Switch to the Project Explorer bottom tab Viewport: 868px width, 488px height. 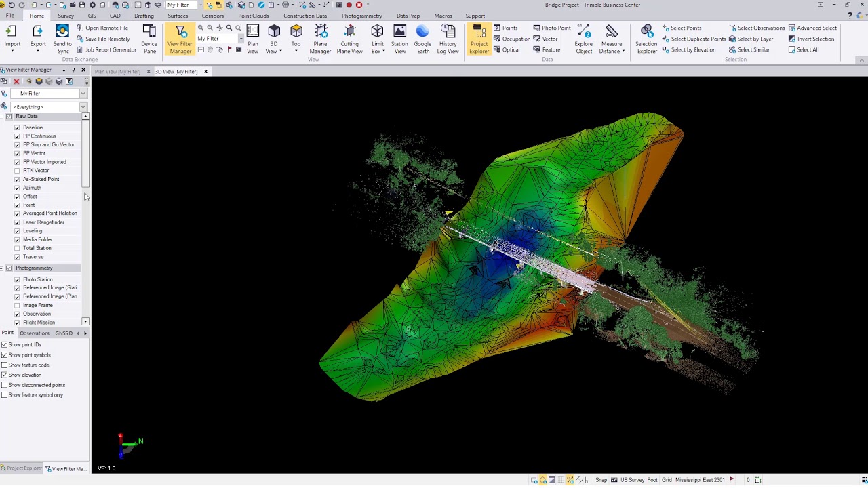tap(22, 468)
